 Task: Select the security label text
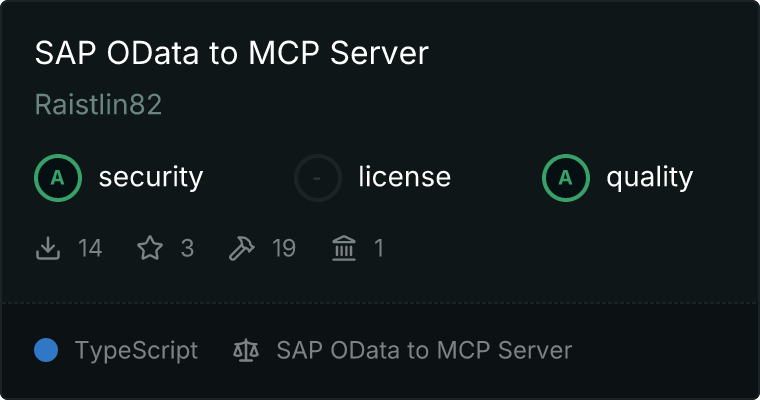click(150, 178)
